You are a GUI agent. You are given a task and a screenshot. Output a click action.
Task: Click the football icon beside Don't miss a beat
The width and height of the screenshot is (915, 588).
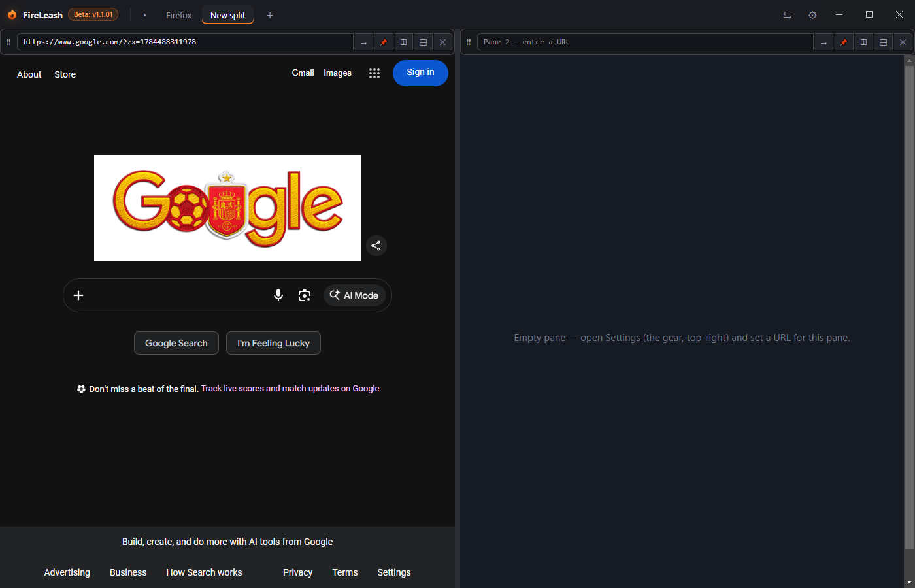tap(81, 389)
